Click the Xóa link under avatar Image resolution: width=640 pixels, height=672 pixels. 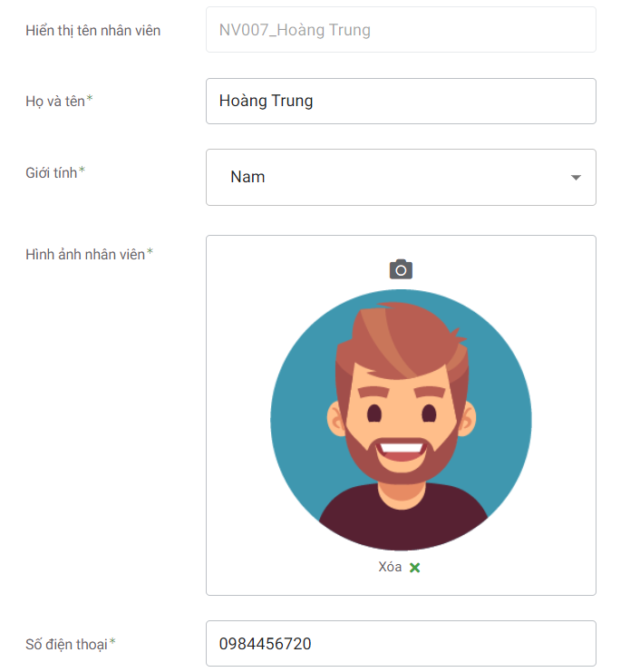390,568
